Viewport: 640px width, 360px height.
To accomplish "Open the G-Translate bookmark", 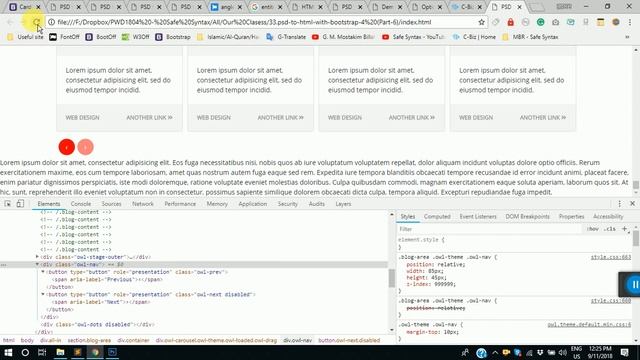I will coord(286,37).
